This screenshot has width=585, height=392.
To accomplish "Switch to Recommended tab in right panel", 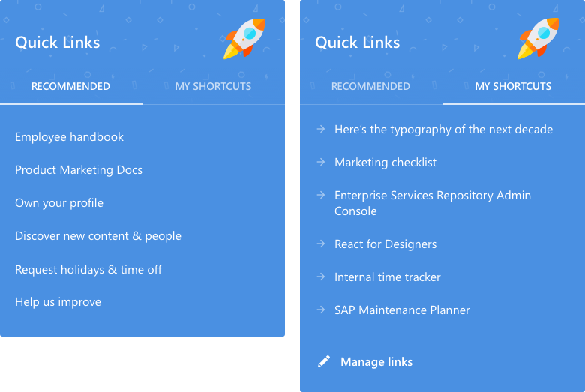I will tap(370, 86).
